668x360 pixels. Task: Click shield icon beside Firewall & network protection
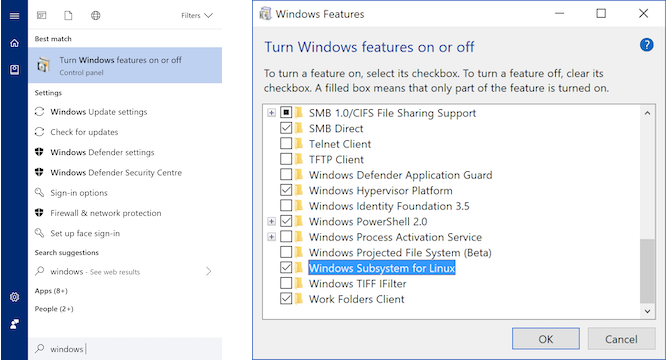[39, 213]
